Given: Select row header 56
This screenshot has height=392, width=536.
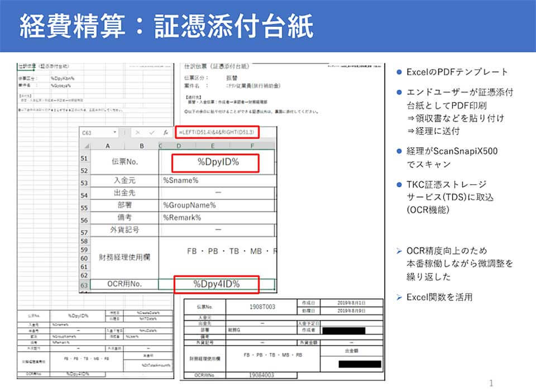Looking at the screenshot, I should point(84,220).
